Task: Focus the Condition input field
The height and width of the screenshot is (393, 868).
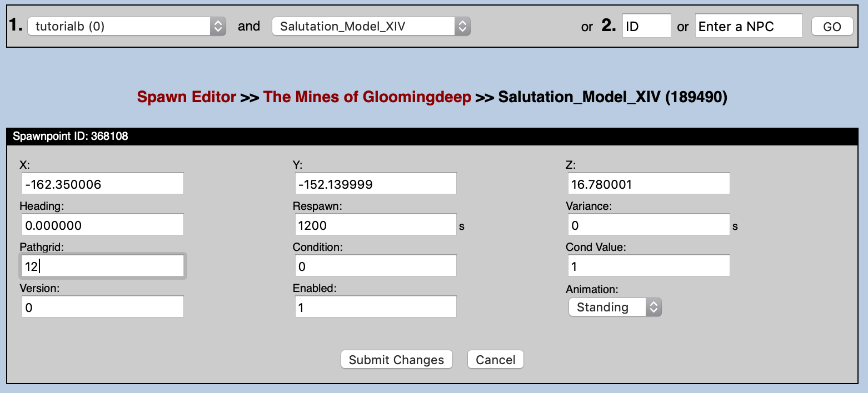Action: click(375, 266)
